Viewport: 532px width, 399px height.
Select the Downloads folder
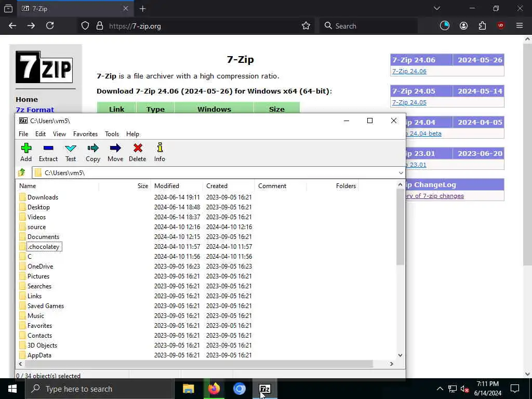pyautogui.click(x=43, y=197)
